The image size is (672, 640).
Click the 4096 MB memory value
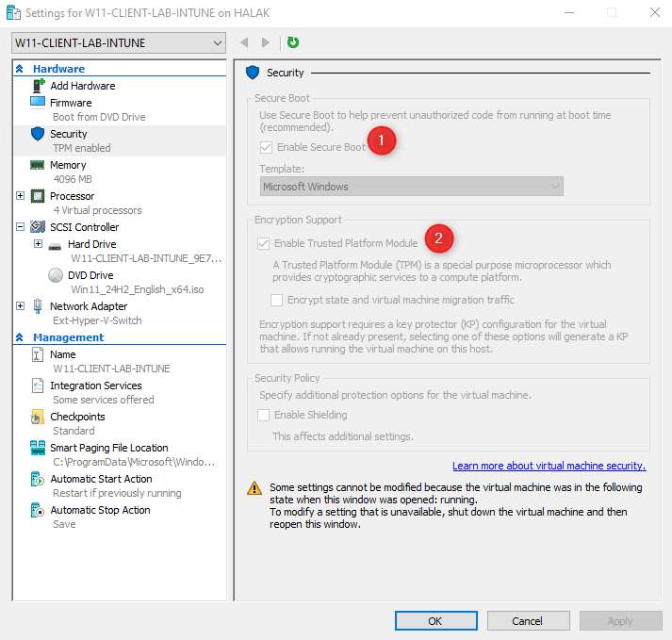[x=73, y=179]
